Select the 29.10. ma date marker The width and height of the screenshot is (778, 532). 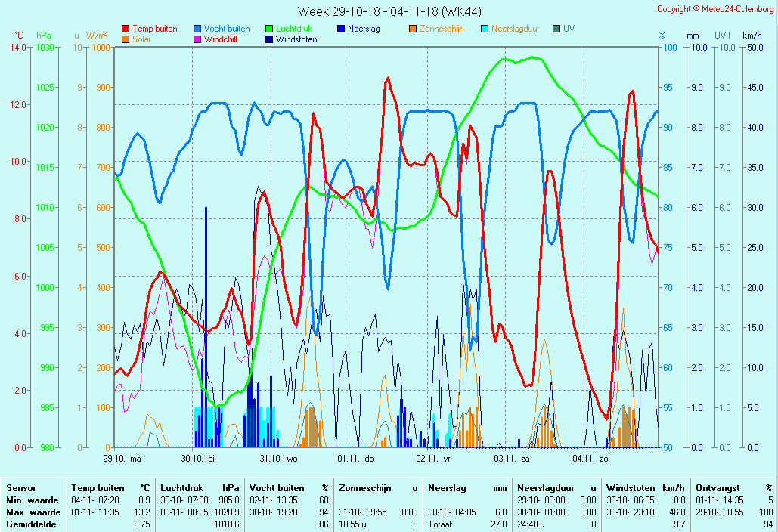pos(122,458)
